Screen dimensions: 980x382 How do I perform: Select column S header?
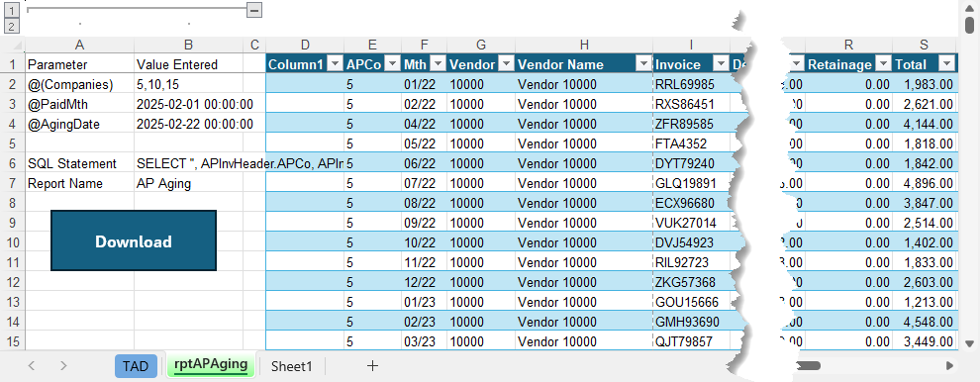(925, 45)
